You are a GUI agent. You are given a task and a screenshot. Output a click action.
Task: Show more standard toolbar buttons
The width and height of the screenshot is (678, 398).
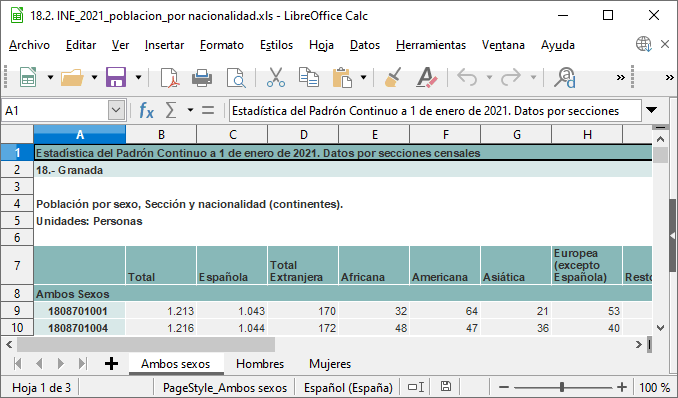(x=621, y=78)
